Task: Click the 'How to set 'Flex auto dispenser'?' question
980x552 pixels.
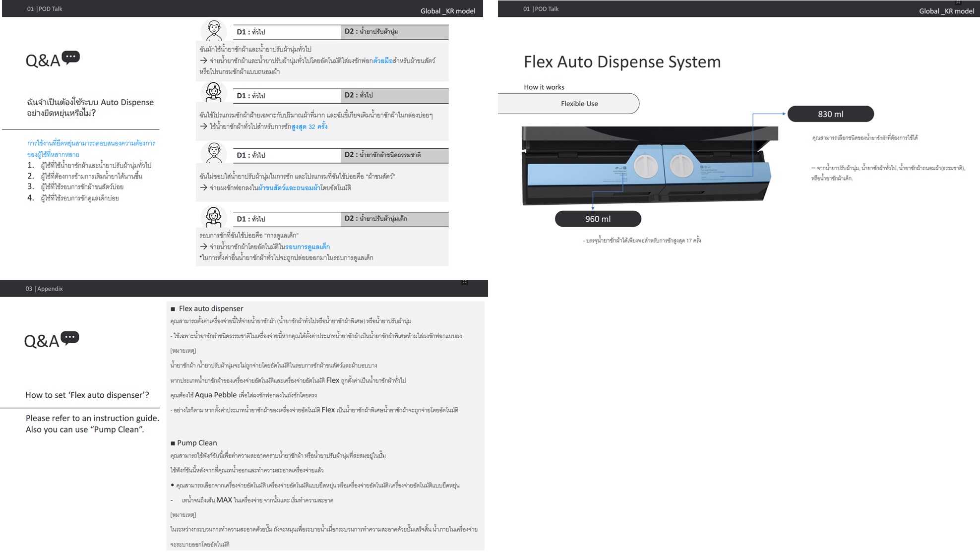Action: (87, 395)
